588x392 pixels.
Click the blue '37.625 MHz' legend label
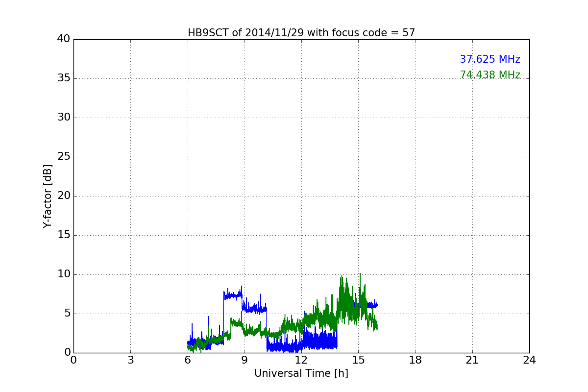pyautogui.click(x=490, y=59)
